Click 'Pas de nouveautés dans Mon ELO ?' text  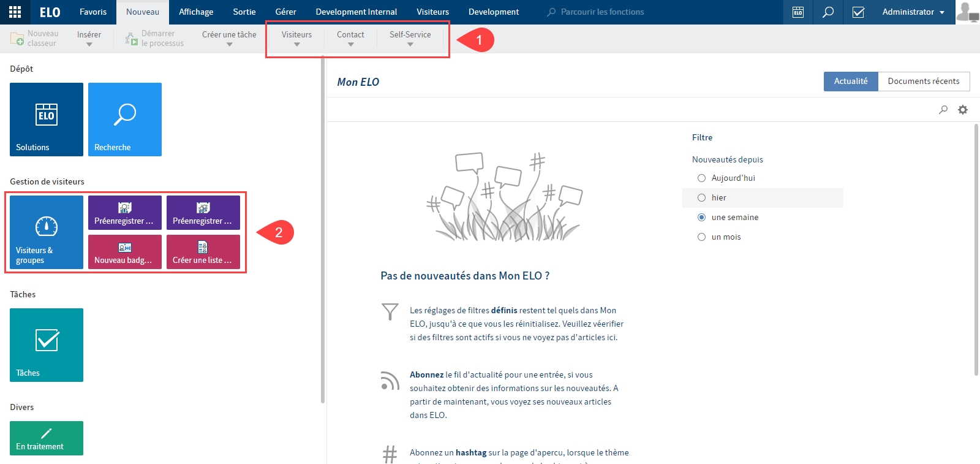pyautogui.click(x=465, y=276)
